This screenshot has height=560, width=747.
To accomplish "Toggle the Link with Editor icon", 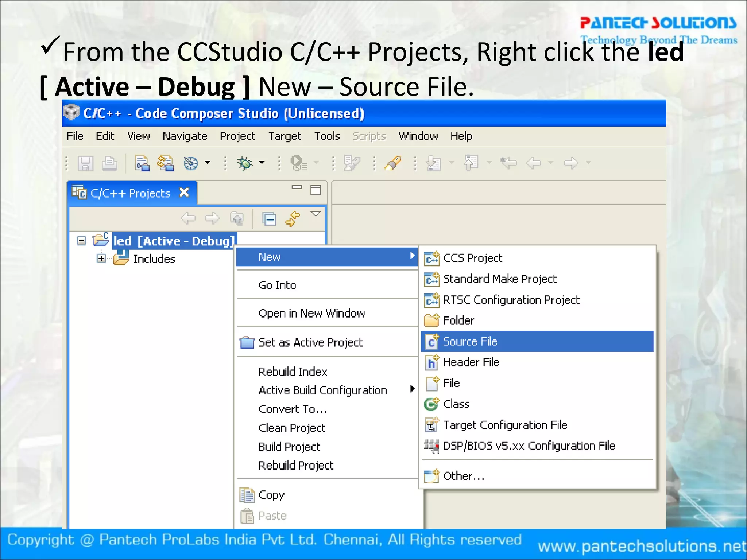I will [293, 218].
